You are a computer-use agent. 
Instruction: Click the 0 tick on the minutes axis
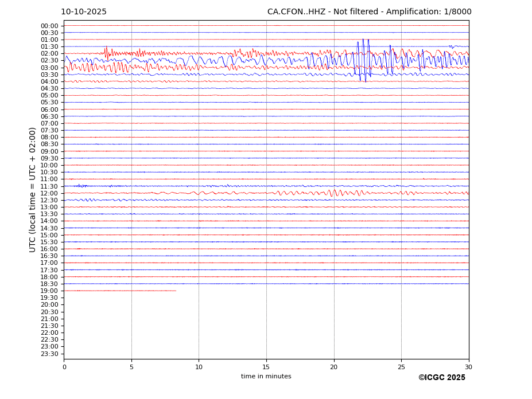[64, 367]
